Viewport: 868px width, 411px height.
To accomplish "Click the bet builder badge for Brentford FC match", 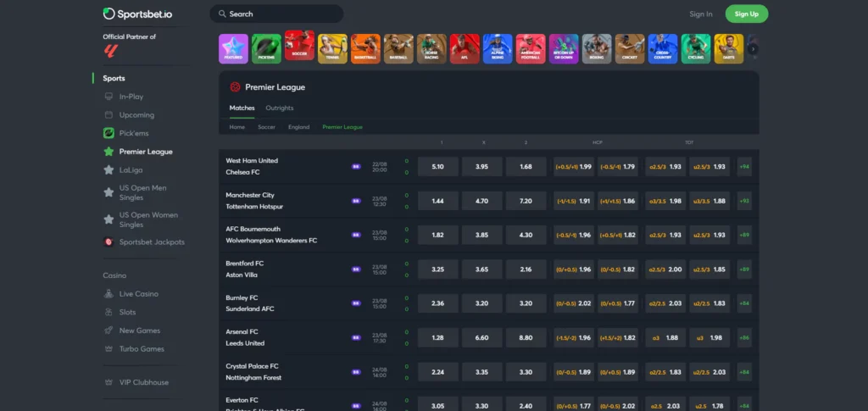I will pyautogui.click(x=356, y=269).
